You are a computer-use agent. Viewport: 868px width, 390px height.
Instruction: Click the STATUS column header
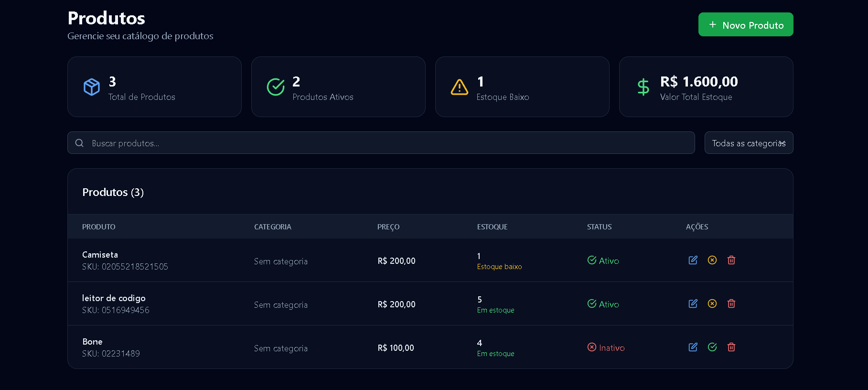click(x=599, y=227)
